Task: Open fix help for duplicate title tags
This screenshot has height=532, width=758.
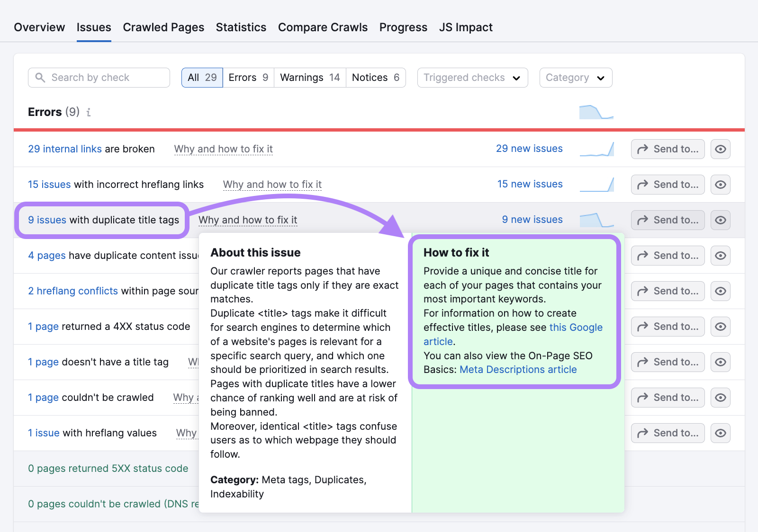Action: (x=248, y=220)
